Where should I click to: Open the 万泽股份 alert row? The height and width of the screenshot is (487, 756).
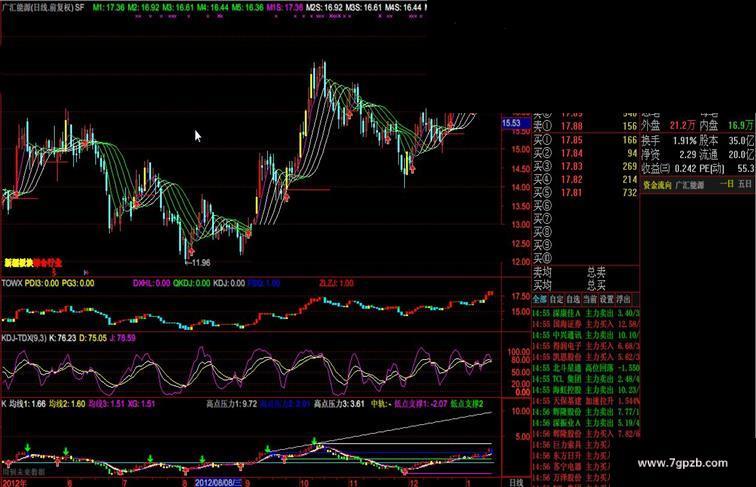pos(572,478)
